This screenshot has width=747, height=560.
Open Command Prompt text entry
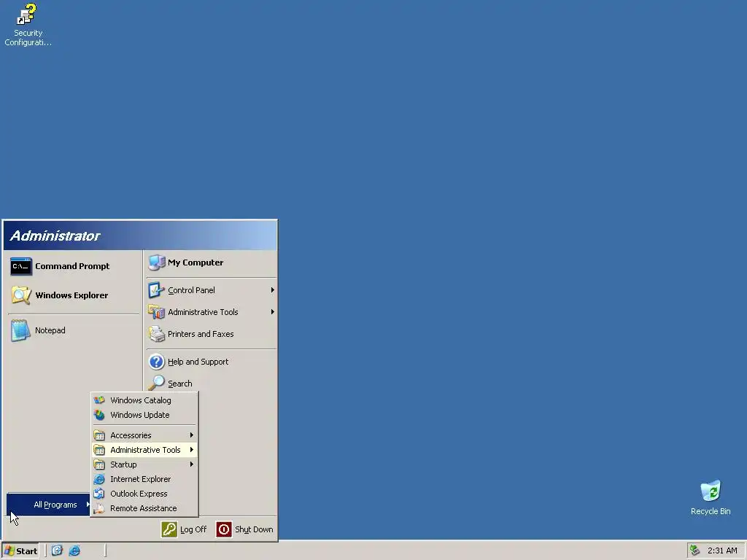coord(72,266)
